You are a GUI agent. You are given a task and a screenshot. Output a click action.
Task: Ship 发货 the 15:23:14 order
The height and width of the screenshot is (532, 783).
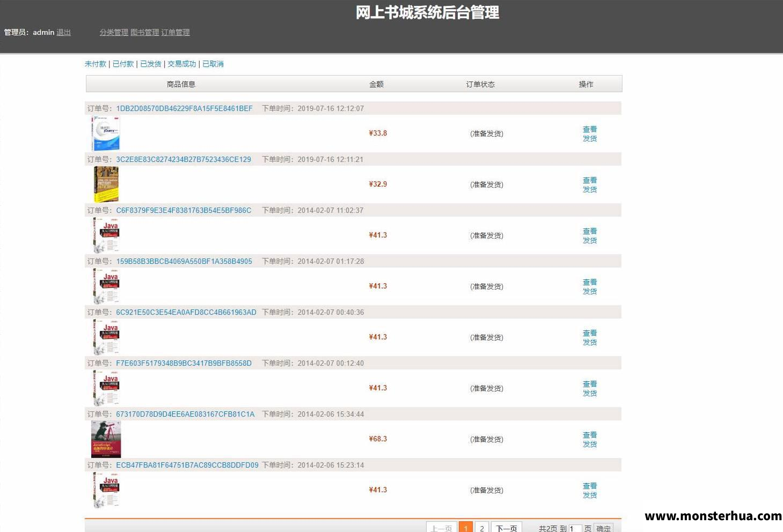590,495
